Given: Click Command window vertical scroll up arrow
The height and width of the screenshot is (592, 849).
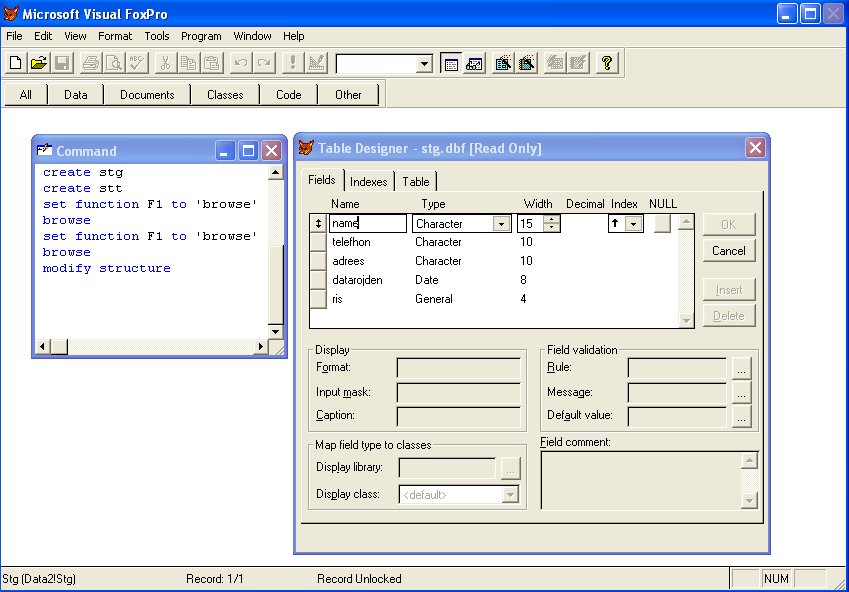Looking at the screenshot, I should (x=276, y=173).
